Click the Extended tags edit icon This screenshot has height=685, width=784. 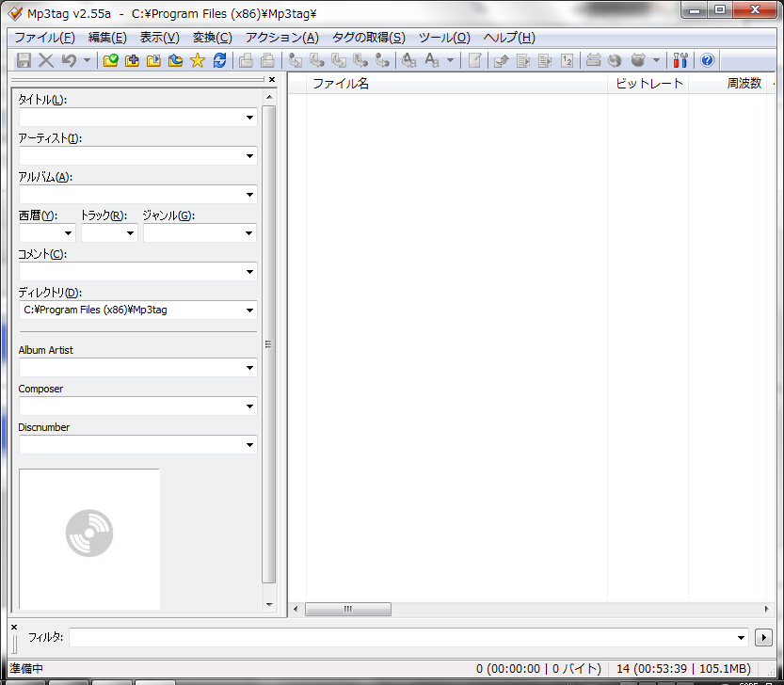click(474, 60)
